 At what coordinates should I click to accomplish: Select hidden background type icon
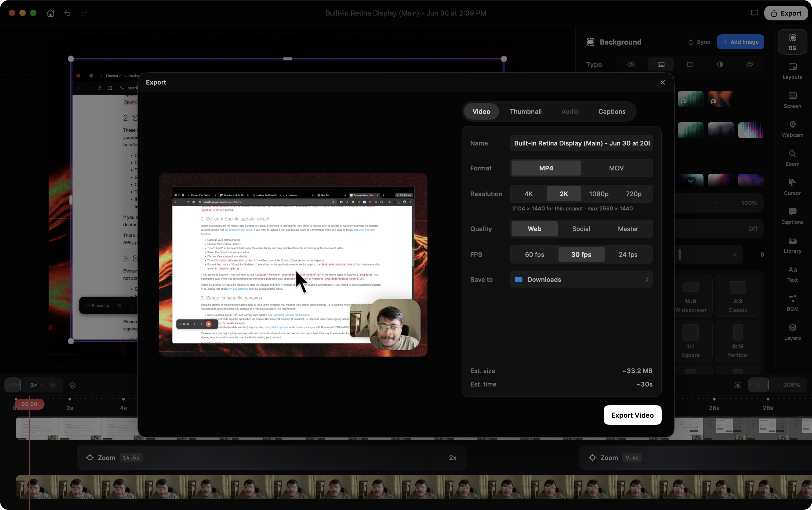[x=631, y=64]
